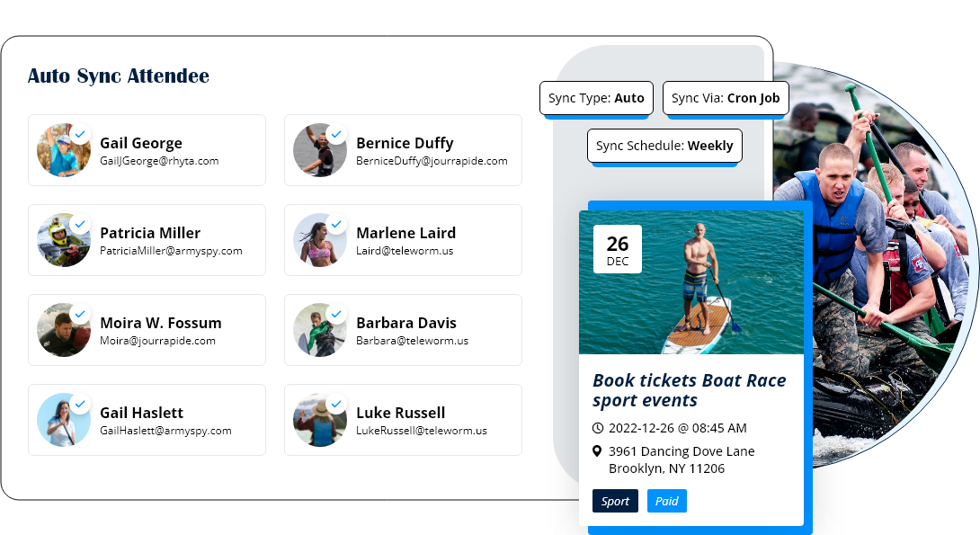Open the Sync Via: Cron Job selector

pyautogui.click(x=725, y=98)
